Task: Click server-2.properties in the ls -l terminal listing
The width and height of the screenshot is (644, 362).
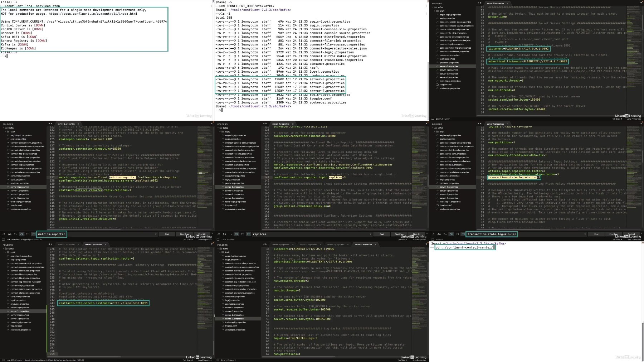Action: [x=327, y=87]
